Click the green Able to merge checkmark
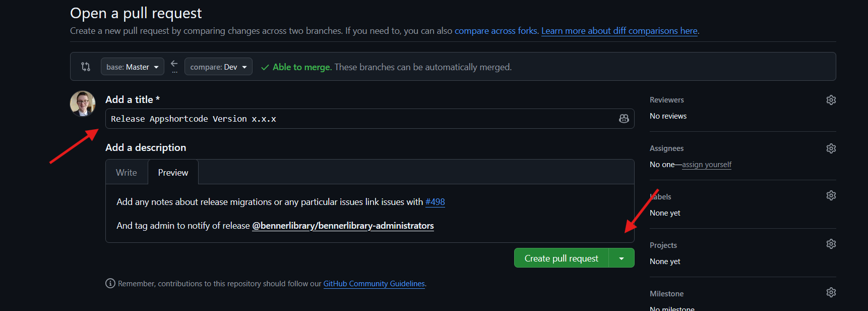868x311 pixels. click(265, 67)
